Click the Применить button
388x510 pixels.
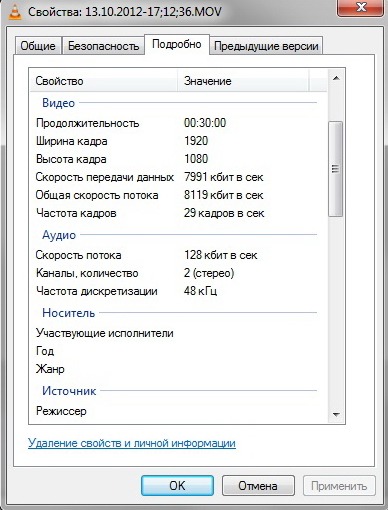[339, 486]
